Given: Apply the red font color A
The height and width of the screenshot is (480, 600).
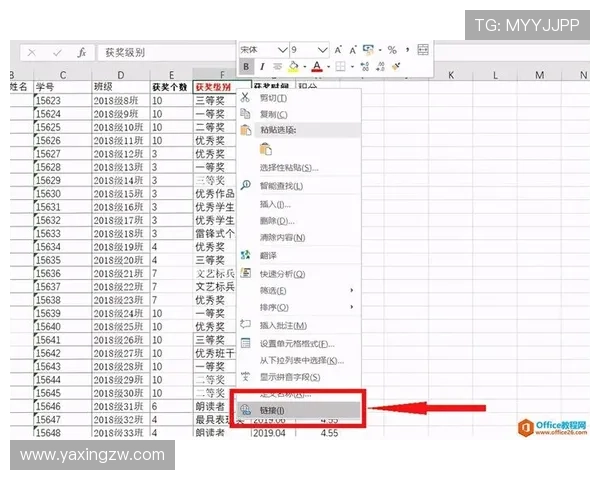Looking at the screenshot, I should [x=317, y=67].
